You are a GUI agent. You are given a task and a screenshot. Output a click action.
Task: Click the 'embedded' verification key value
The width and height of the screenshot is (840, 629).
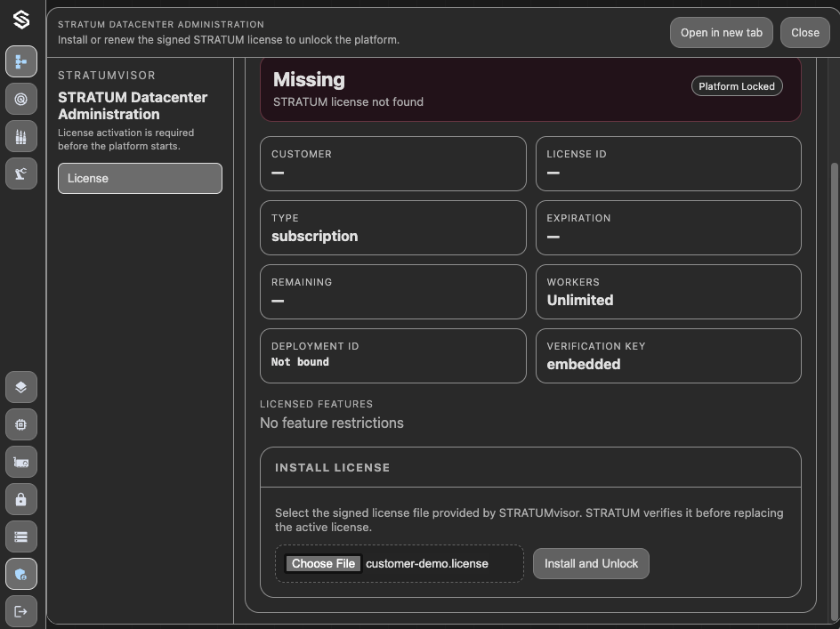tap(584, 365)
